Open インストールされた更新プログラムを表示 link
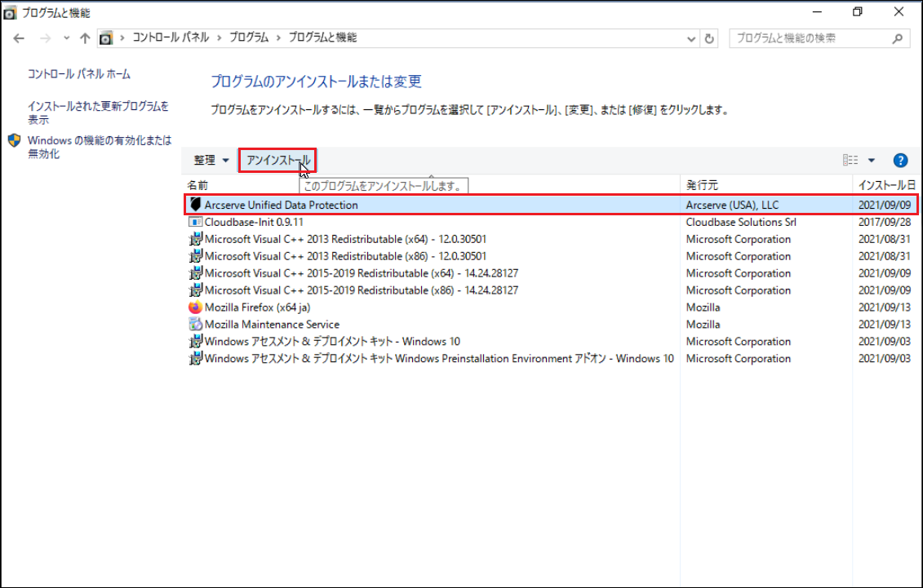This screenshot has width=923, height=588. click(98, 113)
